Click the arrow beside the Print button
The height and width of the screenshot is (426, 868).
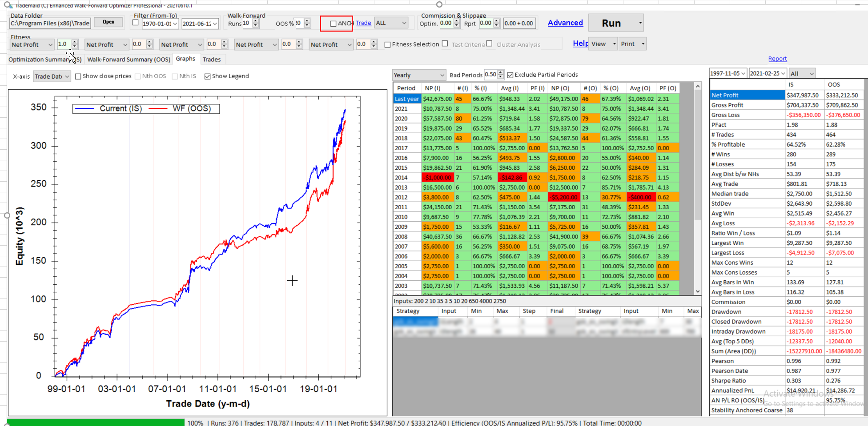coord(643,44)
